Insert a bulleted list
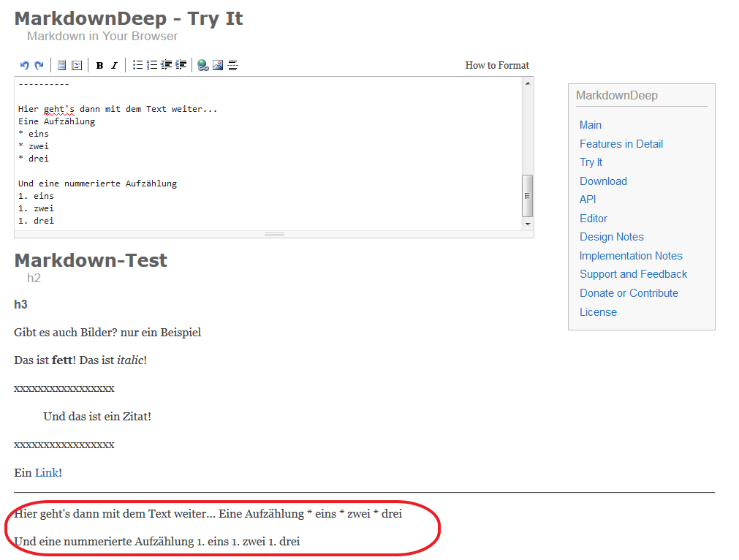 tap(137, 65)
